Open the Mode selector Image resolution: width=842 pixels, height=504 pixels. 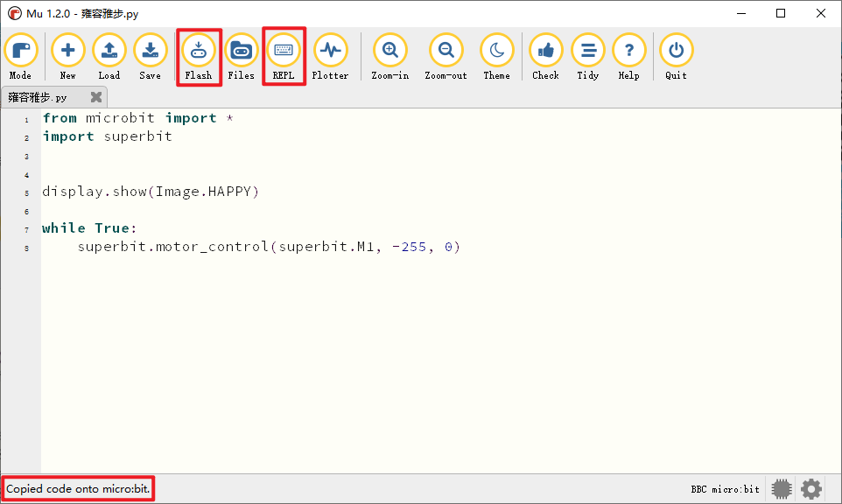click(x=20, y=57)
